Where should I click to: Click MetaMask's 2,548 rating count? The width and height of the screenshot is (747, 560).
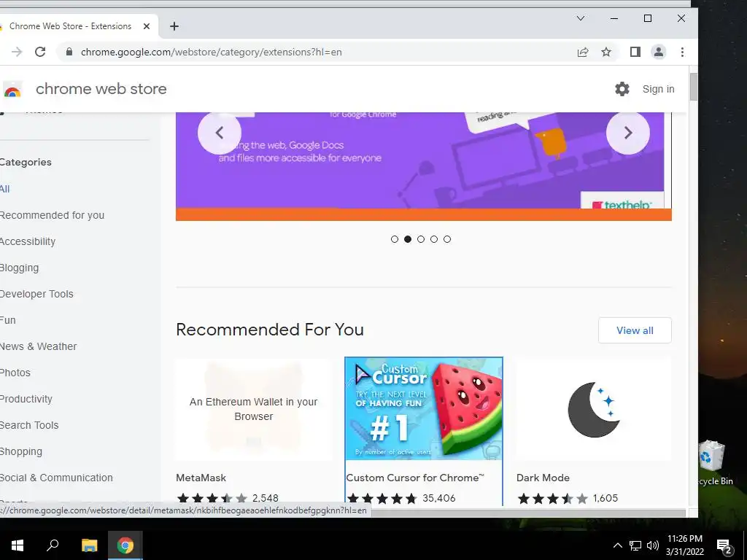(x=266, y=498)
